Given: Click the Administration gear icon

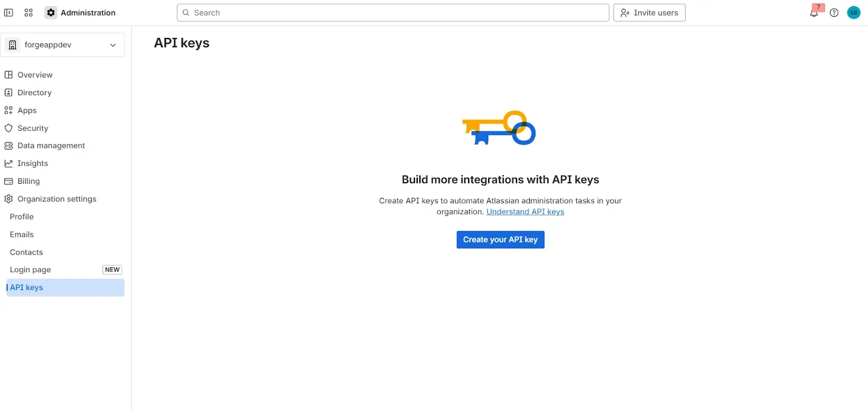Looking at the screenshot, I should (x=51, y=12).
